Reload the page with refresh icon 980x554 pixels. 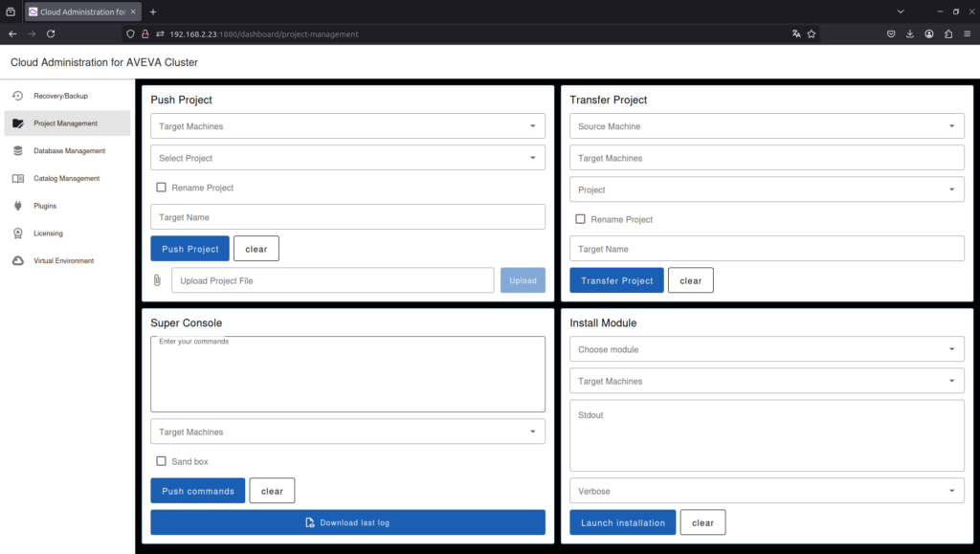click(x=51, y=33)
